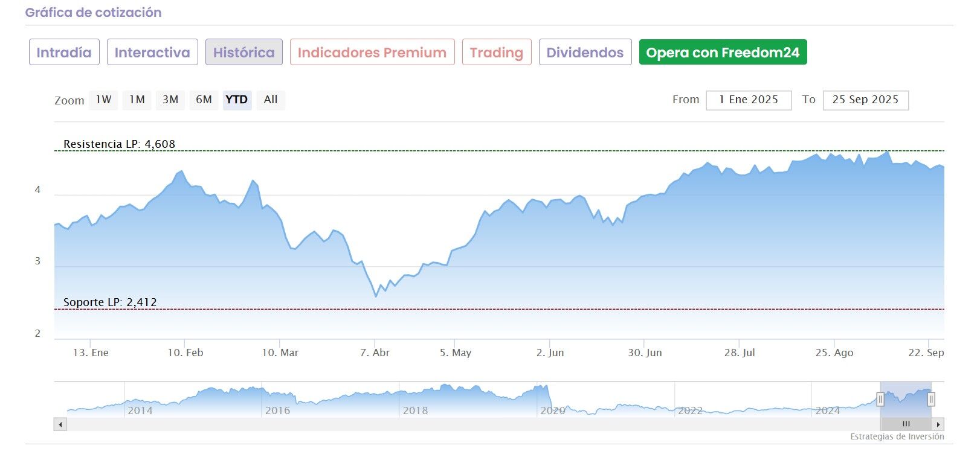The width and height of the screenshot is (980, 463).
Task: Show All historical data range
Action: point(271,100)
